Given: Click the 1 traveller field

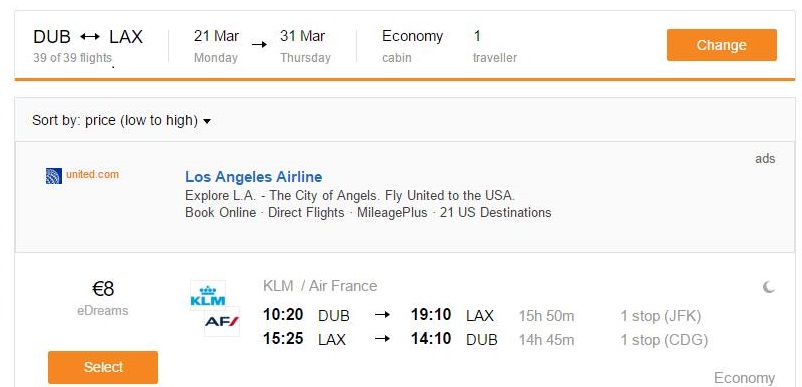Looking at the screenshot, I should click(x=495, y=45).
